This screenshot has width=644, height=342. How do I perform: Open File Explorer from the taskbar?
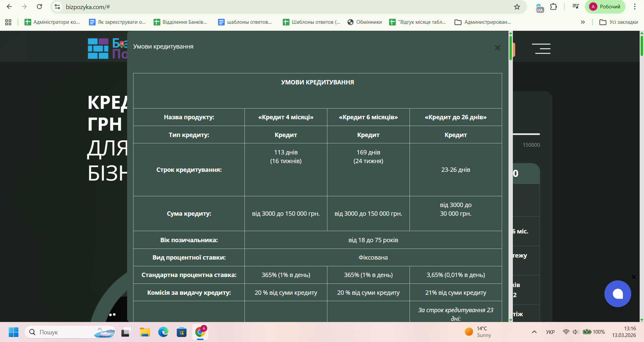(x=145, y=332)
